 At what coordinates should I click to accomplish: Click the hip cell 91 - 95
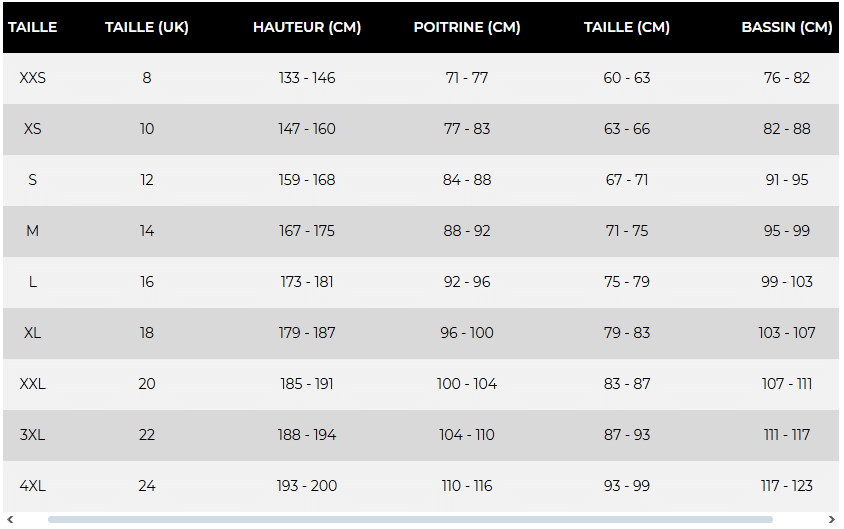coord(786,180)
